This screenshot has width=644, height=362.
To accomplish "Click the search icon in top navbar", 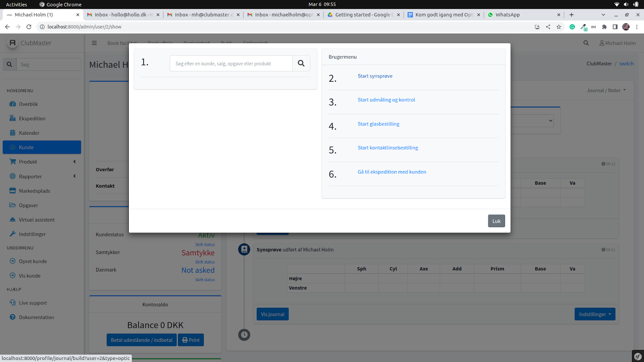I will click(x=586, y=43).
